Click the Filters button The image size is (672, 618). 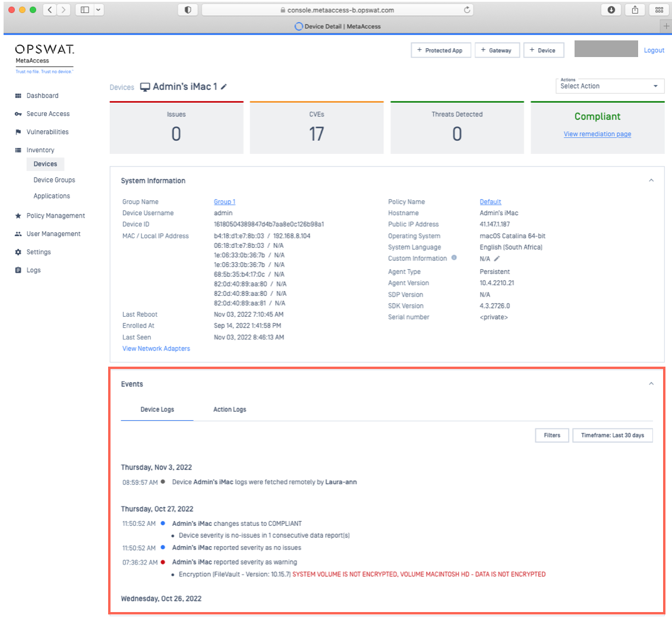(552, 436)
